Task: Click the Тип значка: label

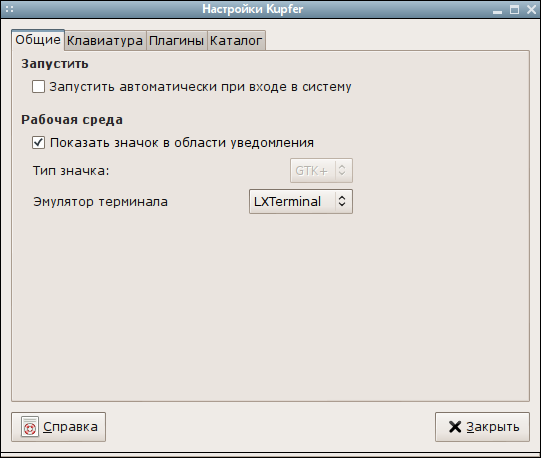Action: 71,171
